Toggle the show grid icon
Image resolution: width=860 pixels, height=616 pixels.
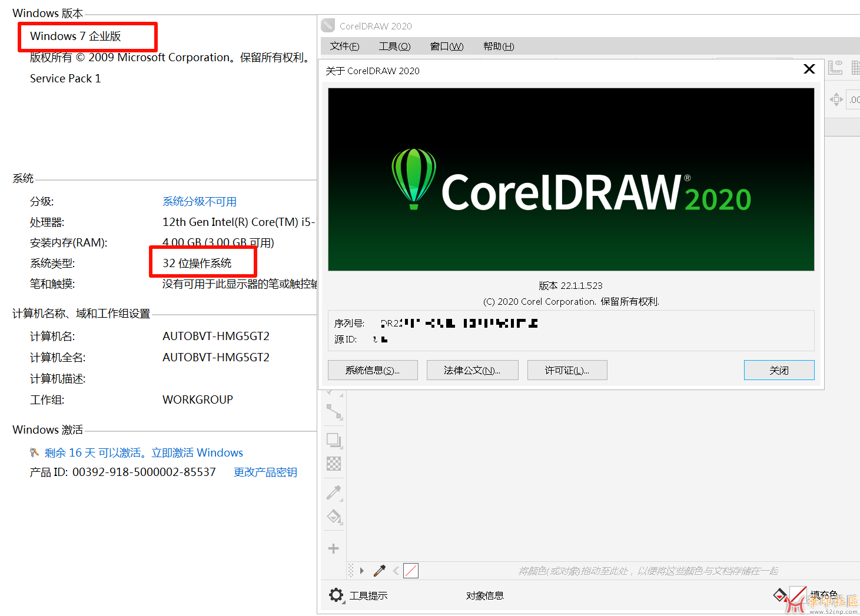click(x=855, y=68)
